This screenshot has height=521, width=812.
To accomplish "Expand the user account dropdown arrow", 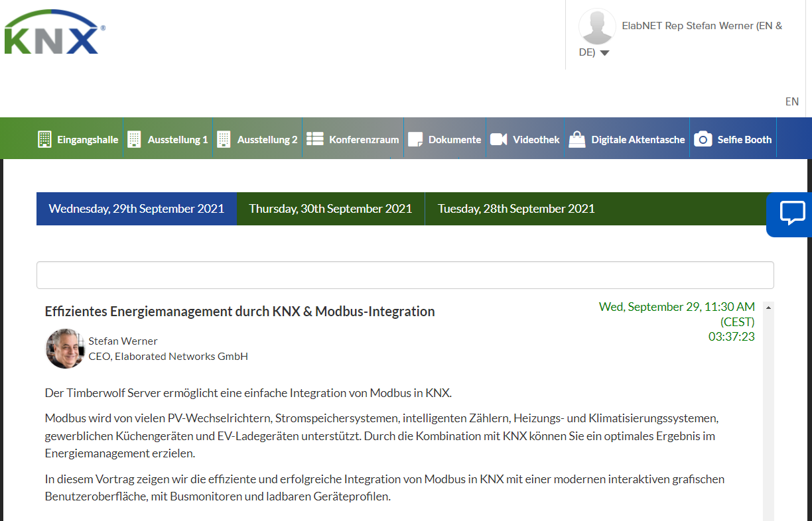I will pyautogui.click(x=604, y=53).
